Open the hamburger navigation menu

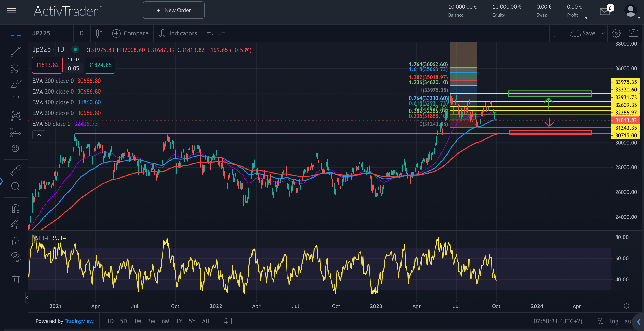point(11,11)
